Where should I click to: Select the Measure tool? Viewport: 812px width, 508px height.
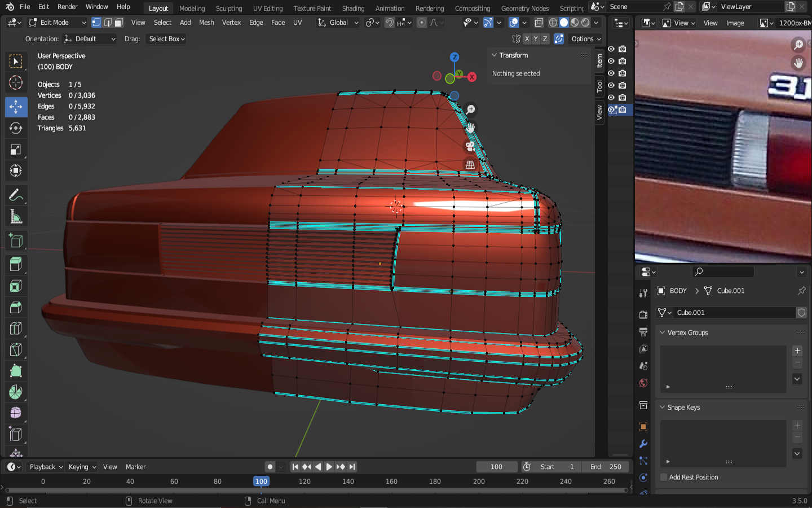(x=16, y=217)
